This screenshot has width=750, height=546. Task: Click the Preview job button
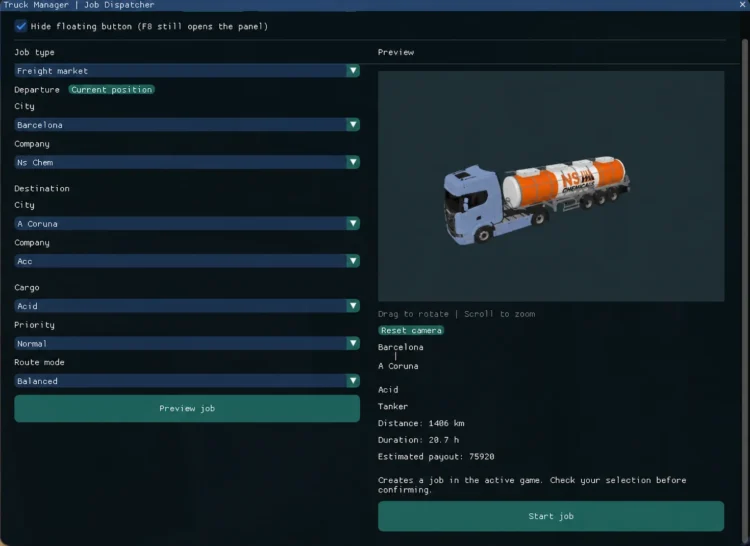click(x=187, y=408)
